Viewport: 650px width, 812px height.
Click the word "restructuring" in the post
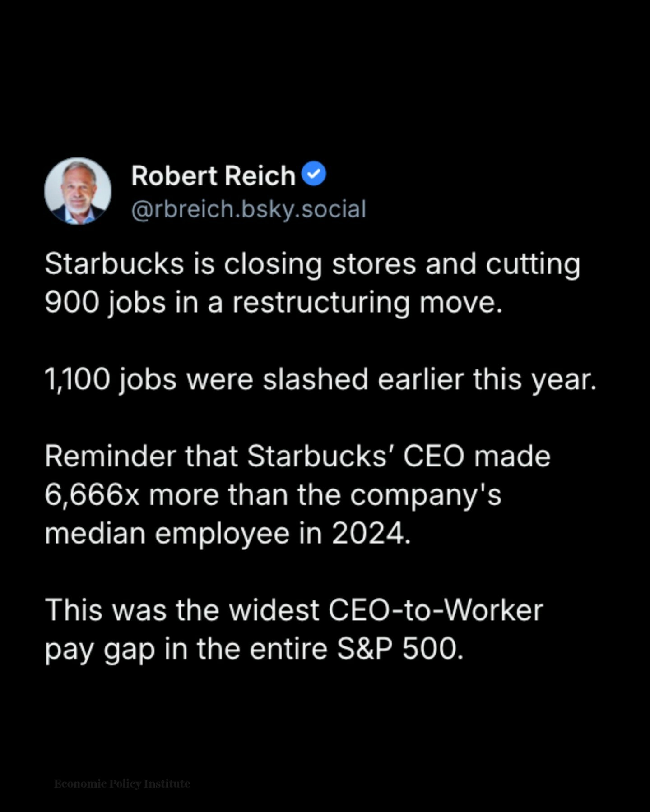coord(321,303)
